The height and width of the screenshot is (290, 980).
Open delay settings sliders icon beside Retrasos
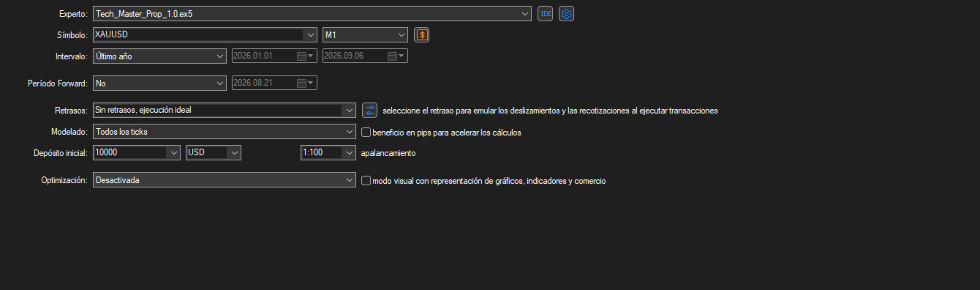[370, 111]
